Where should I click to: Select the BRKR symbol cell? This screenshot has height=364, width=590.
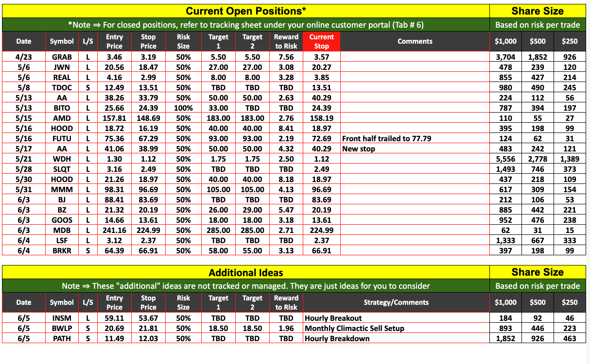coord(62,250)
